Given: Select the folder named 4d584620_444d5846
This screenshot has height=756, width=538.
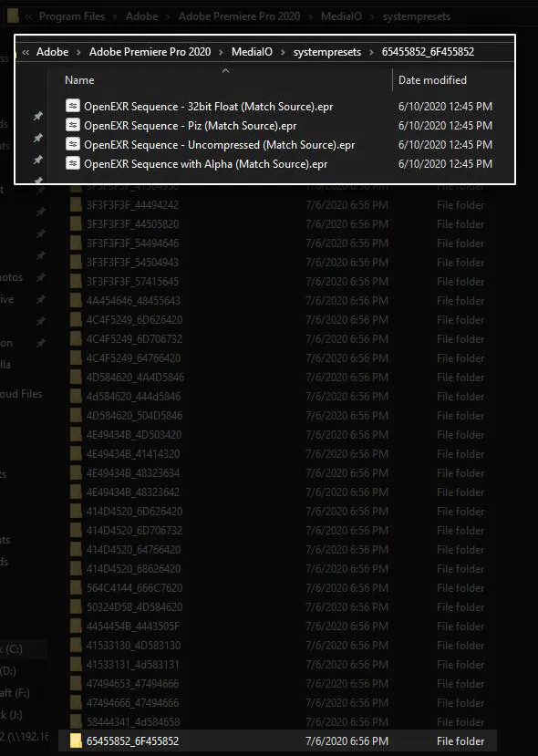Looking at the screenshot, I should click(x=133, y=397).
